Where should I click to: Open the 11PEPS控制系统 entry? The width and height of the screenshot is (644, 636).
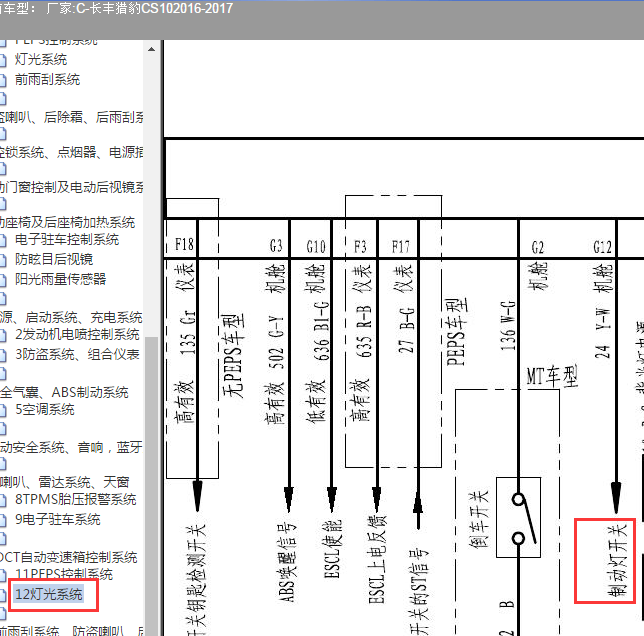[x=64, y=574]
